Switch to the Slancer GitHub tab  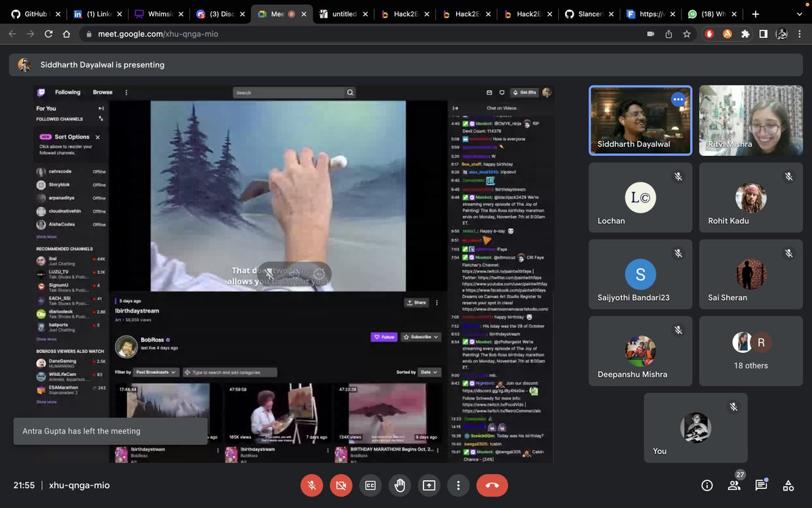click(x=588, y=14)
